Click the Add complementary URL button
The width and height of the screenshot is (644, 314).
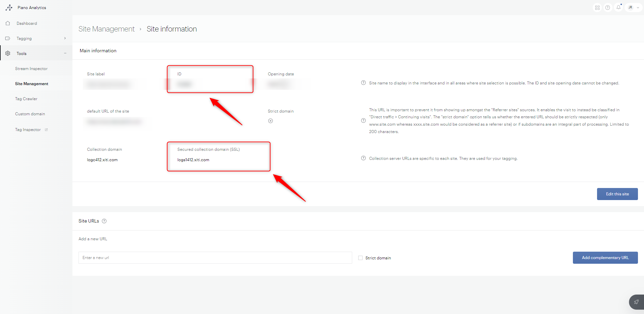click(x=605, y=258)
